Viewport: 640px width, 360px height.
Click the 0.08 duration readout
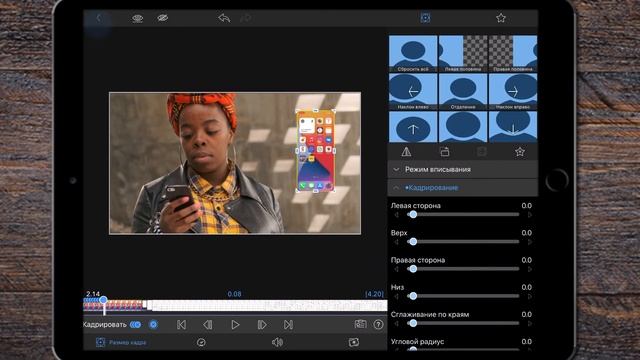click(x=234, y=294)
